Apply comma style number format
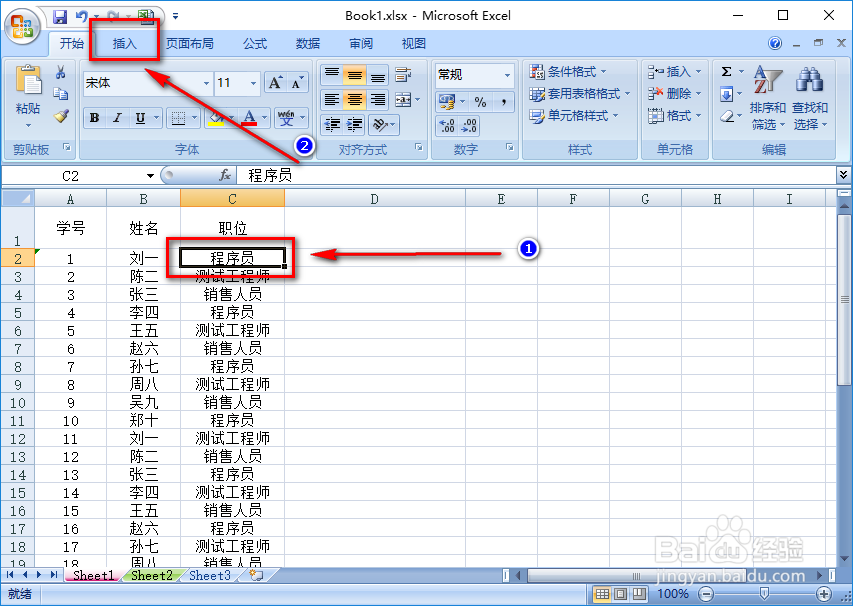Screen dimensions: 853x606 504,102
